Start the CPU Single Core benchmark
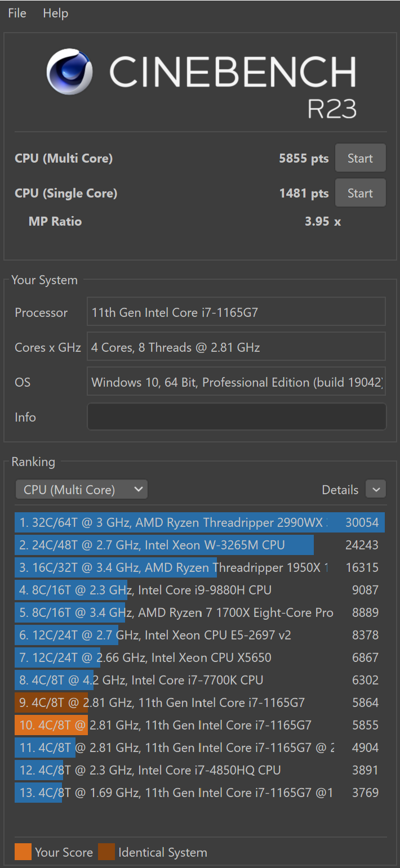Screen dimensions: 400x868 tap(360, 193)
